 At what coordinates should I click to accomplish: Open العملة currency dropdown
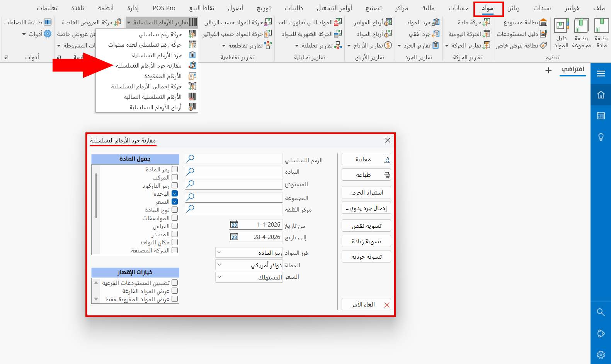(x=249, y=265)
